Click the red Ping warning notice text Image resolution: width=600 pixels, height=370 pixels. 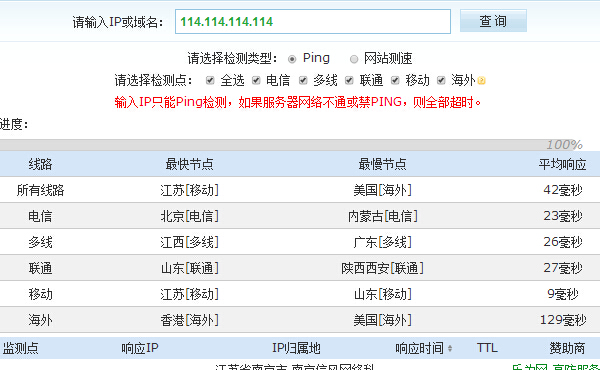298,102
